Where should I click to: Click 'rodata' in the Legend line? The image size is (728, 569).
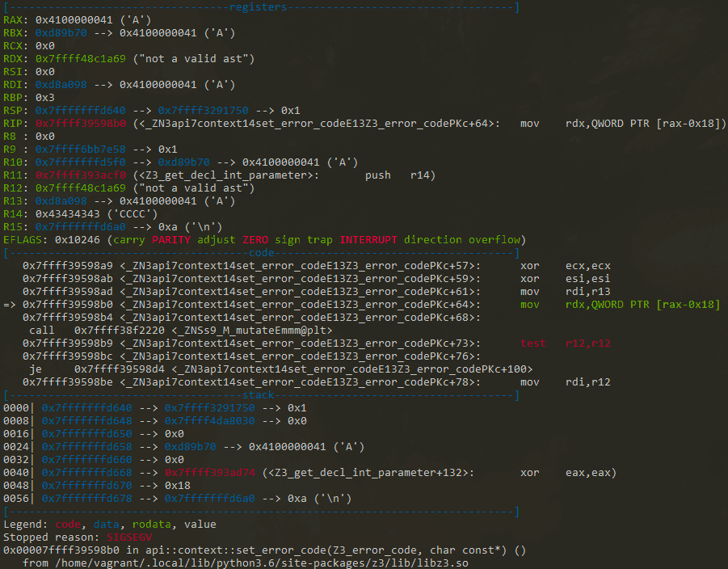(151, 525)
